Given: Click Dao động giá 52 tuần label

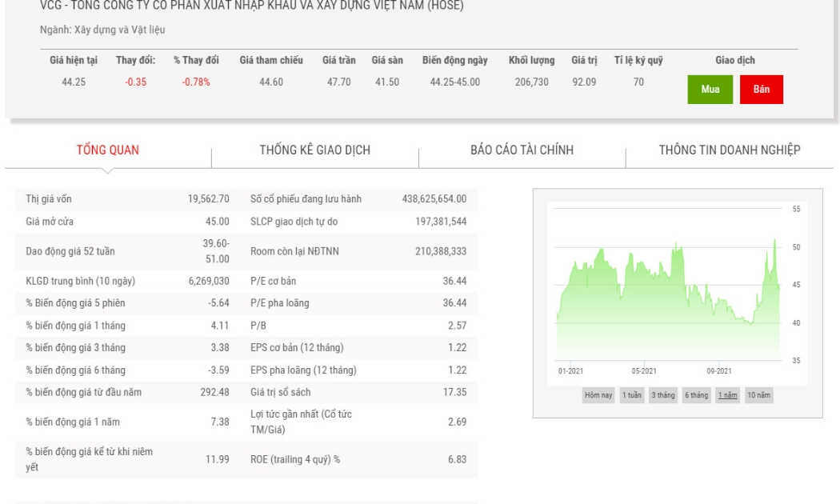Looking at the screenshot, I should [70, 251].
